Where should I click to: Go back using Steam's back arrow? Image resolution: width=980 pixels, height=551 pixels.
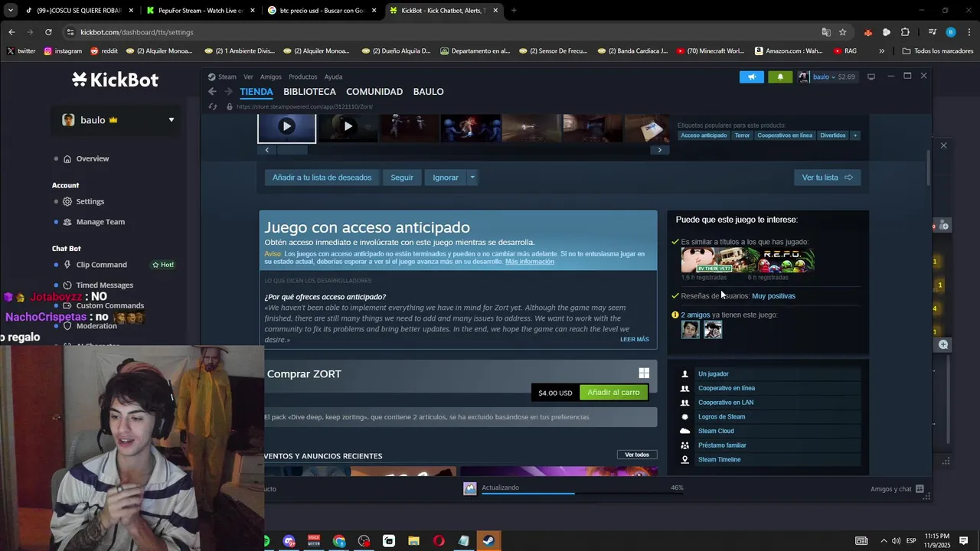(212, 92)
